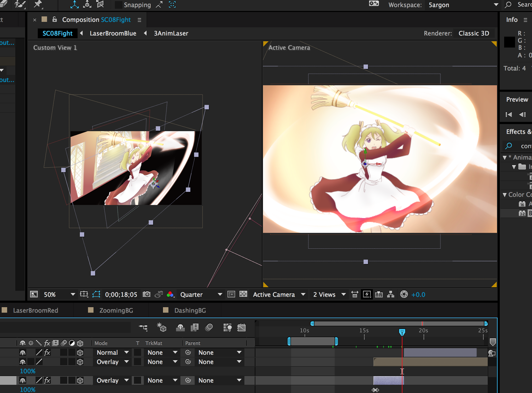This screenshot has height=393, width=532.
Task: Open the Show Channel RGB icon
Action: point(170,294)
